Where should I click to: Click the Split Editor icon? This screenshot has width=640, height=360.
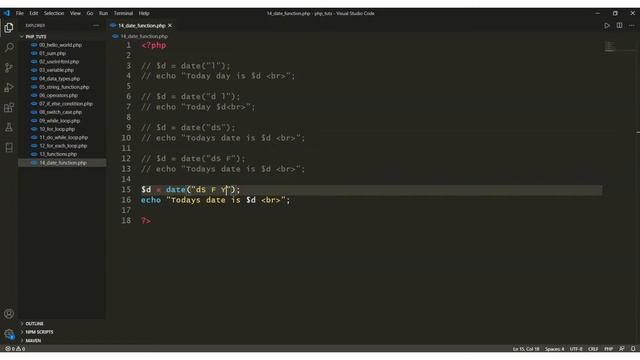(619, 25)
